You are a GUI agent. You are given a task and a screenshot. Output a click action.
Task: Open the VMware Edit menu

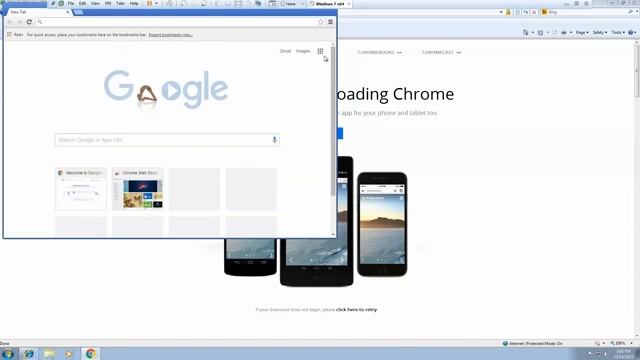pyautogui.click(x=82, y=3)
